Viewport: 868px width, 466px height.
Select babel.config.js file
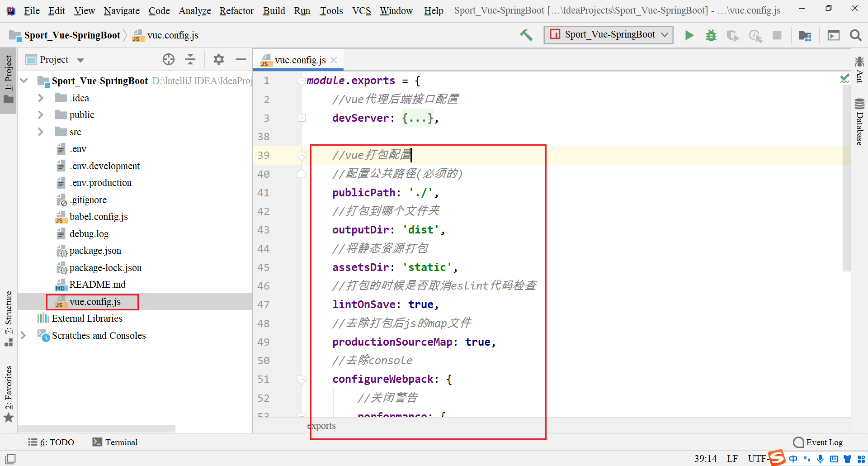click(99, 217)
